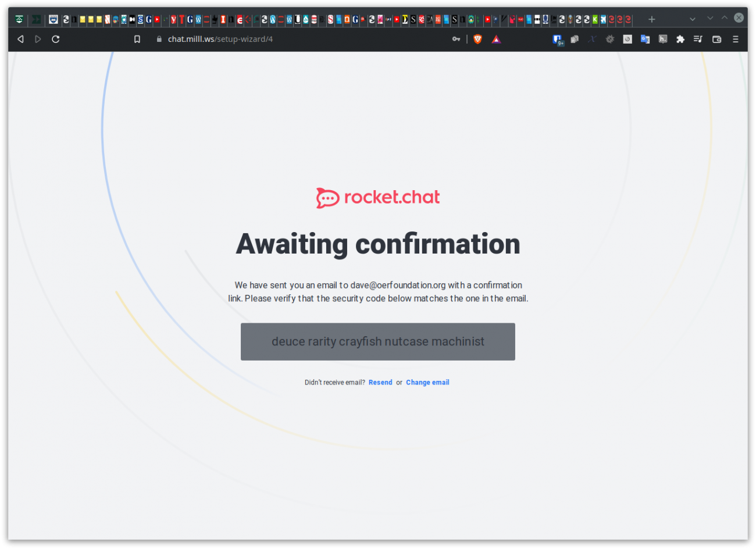
Task: Click the Resend email link
Action: coord(380,382)
